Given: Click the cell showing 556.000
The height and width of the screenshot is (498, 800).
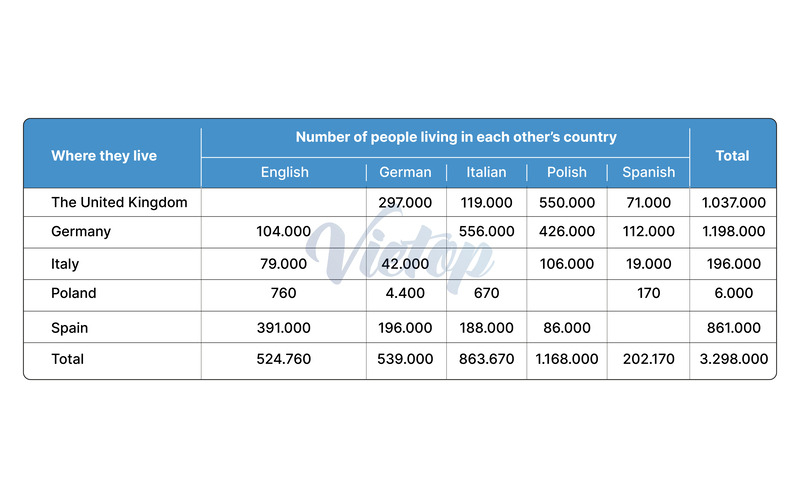Looking at the screenshot, I should 486,232.
